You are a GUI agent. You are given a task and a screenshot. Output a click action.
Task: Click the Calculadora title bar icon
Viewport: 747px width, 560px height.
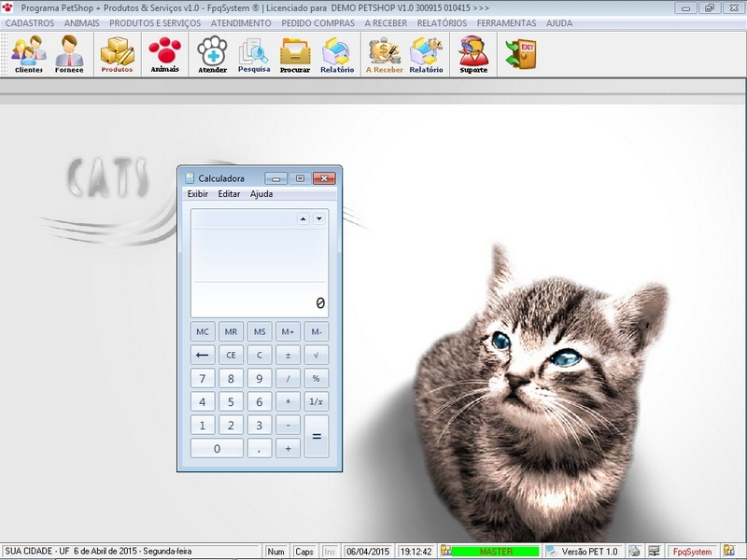tap(190, 178)
